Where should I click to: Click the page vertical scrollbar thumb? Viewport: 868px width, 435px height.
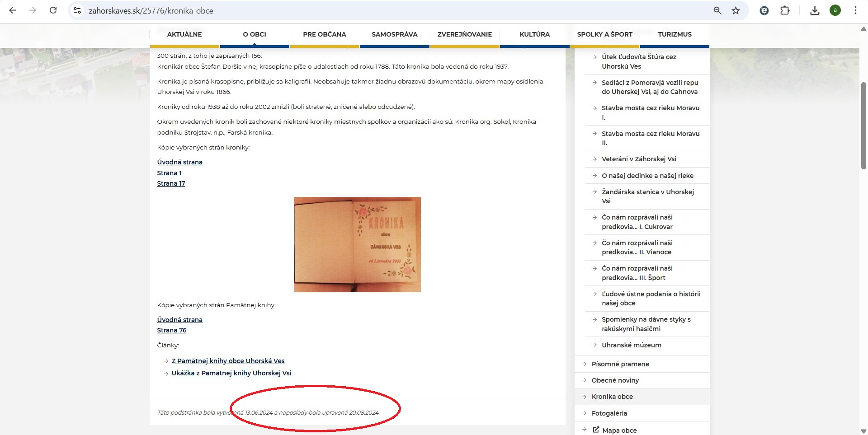(x=863, y=126)
